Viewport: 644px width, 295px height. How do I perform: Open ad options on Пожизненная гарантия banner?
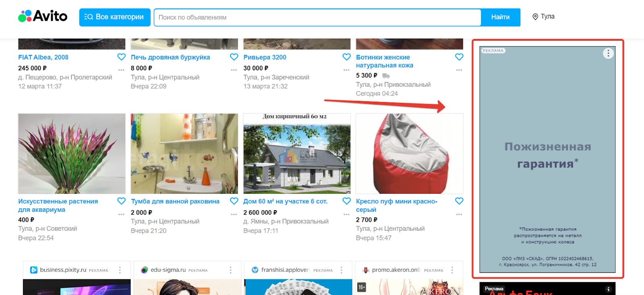(608, 53)
